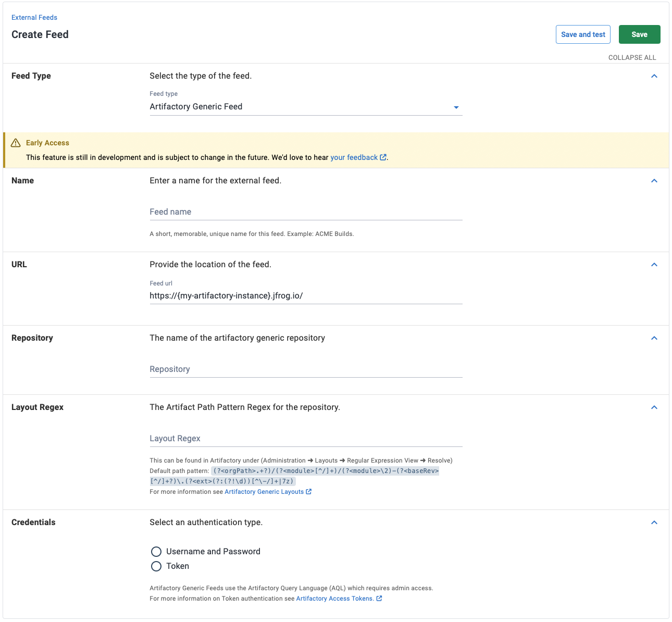672x622 pixels.
Task: Click 'Provide the location of the feed.' text
Action: (210, 265)
